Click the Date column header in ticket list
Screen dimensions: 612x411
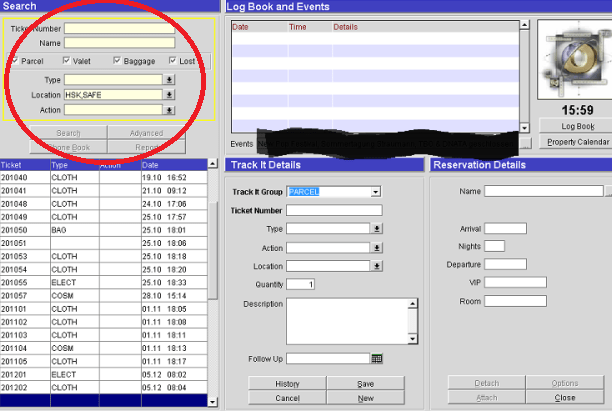[x=170, y=165]
